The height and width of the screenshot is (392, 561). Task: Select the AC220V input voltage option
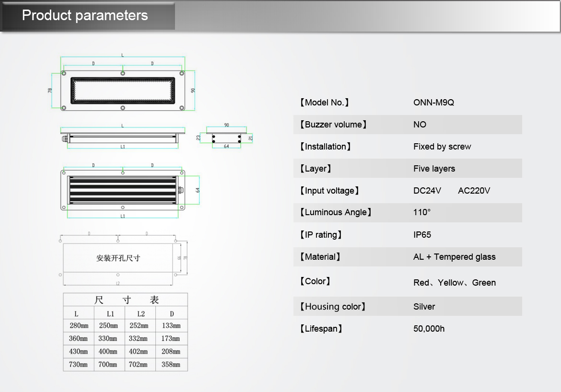pos(474,191)
